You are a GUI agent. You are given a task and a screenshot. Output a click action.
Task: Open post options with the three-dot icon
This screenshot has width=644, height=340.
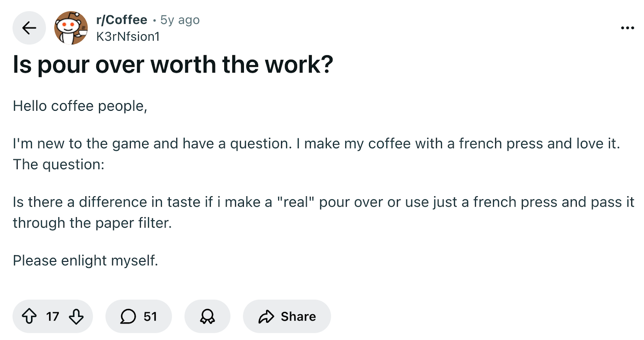click(627, 27)
